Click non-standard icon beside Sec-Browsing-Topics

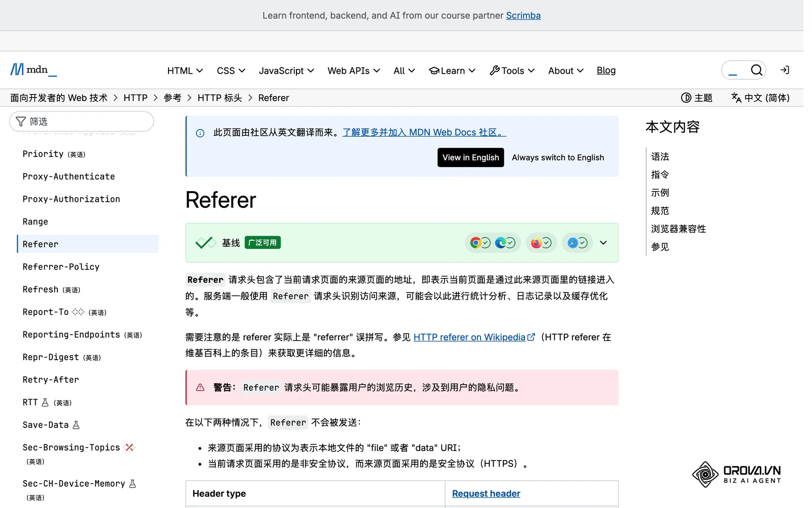point(129,447)
